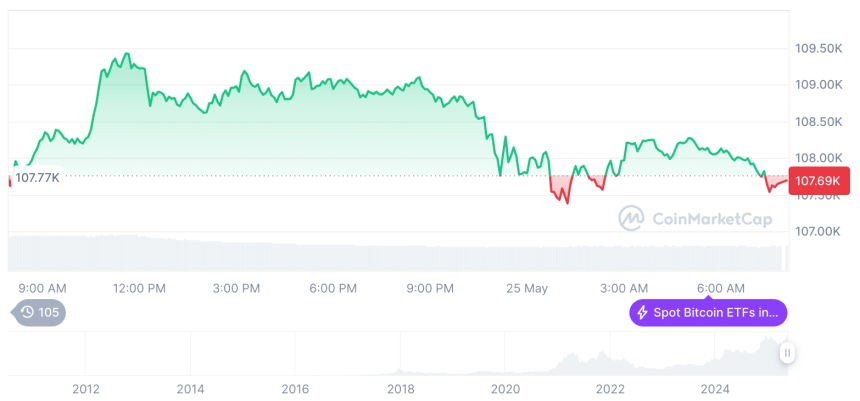The width and height of the screenshot is (860, 401).
Task: Click the red 107.69K current price label
Action: point(819,181)
